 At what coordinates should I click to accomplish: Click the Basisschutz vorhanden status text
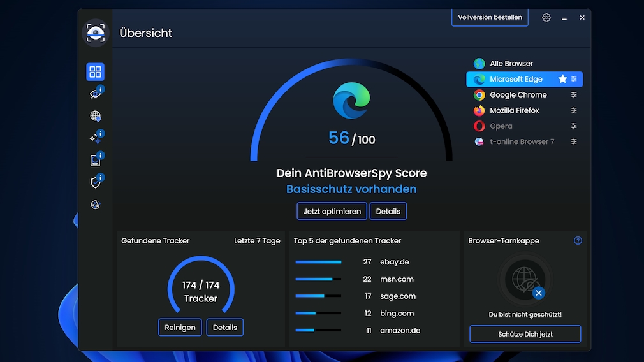tap(351, 189)
